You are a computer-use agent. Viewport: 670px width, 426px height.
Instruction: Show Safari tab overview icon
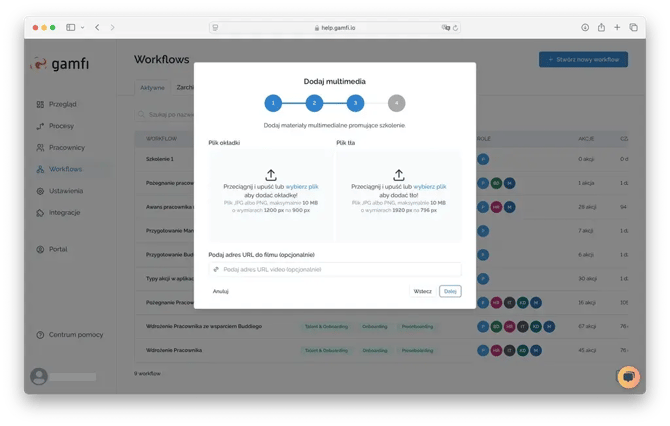(x=633, y=27)
